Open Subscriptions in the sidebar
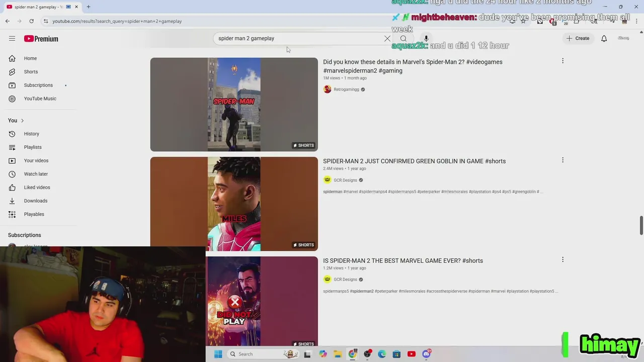644x362 pixels. click(x=38, y=85)
